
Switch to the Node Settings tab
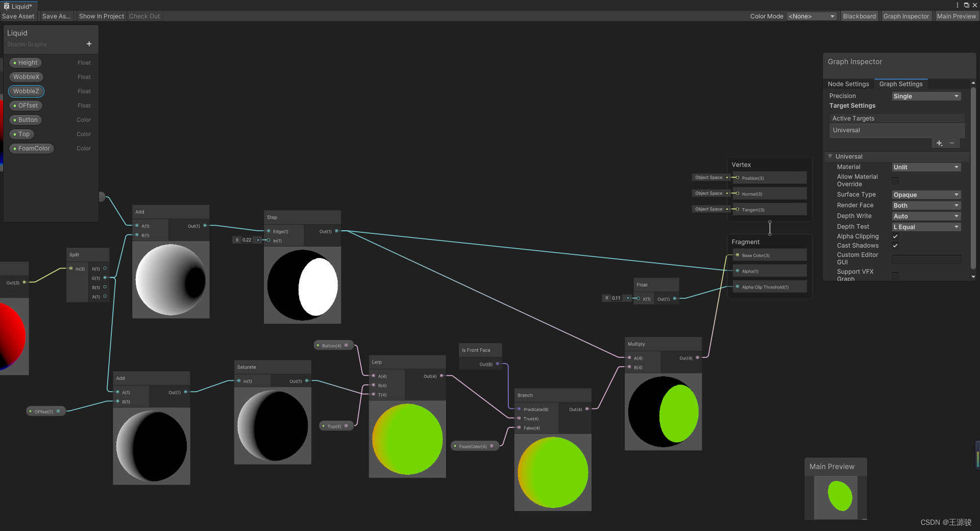[x=848, y=84]
